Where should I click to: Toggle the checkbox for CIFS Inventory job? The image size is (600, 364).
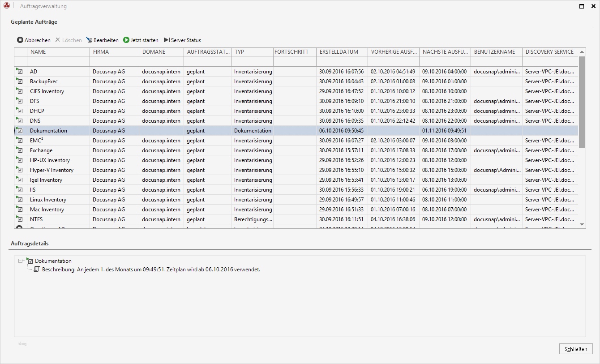pyautogui.click(x=20, y=91)
